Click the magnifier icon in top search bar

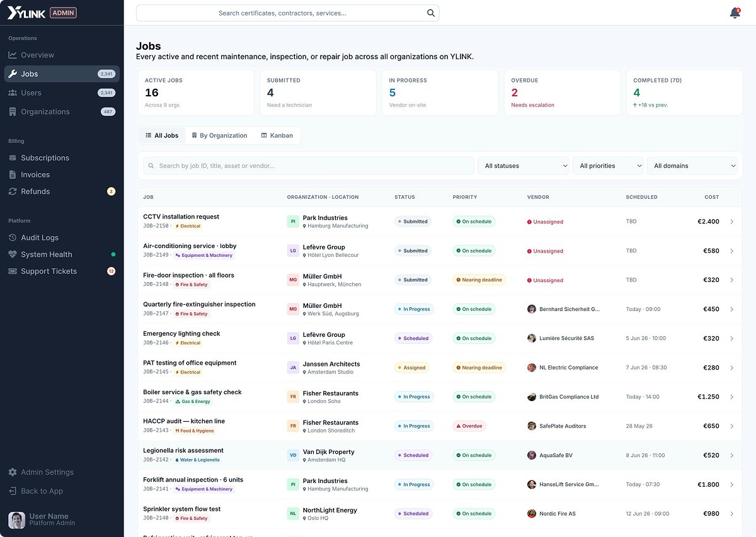coord(431,13)
